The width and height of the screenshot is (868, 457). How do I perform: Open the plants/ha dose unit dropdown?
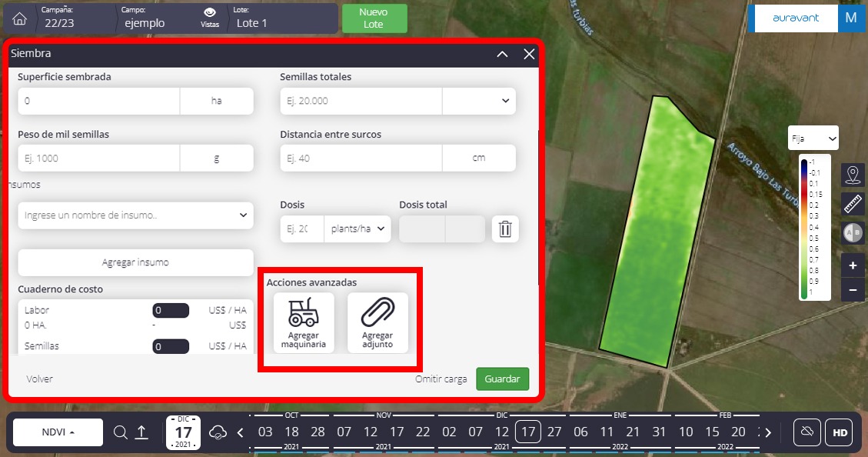358,228
